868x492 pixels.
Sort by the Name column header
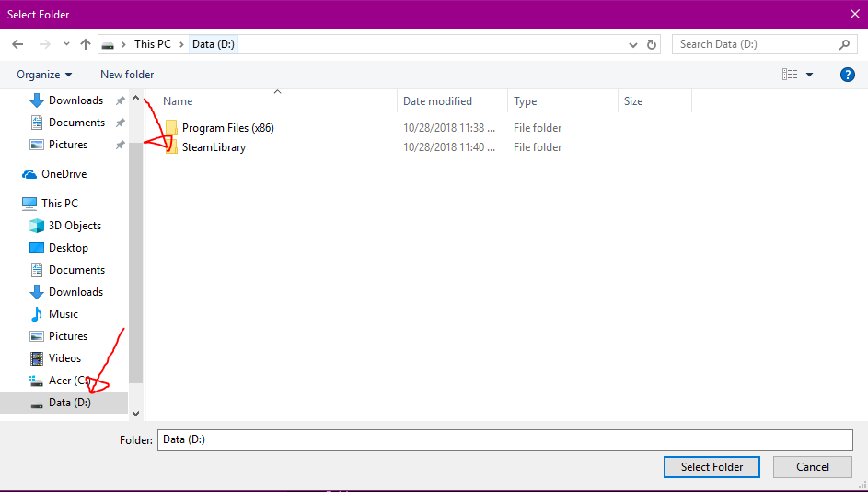click(178, 101)
